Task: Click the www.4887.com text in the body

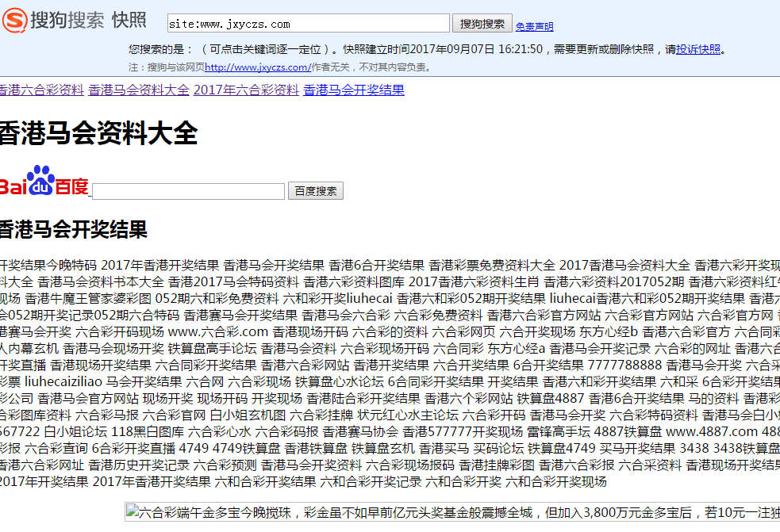Action: (x=712, y=431)
